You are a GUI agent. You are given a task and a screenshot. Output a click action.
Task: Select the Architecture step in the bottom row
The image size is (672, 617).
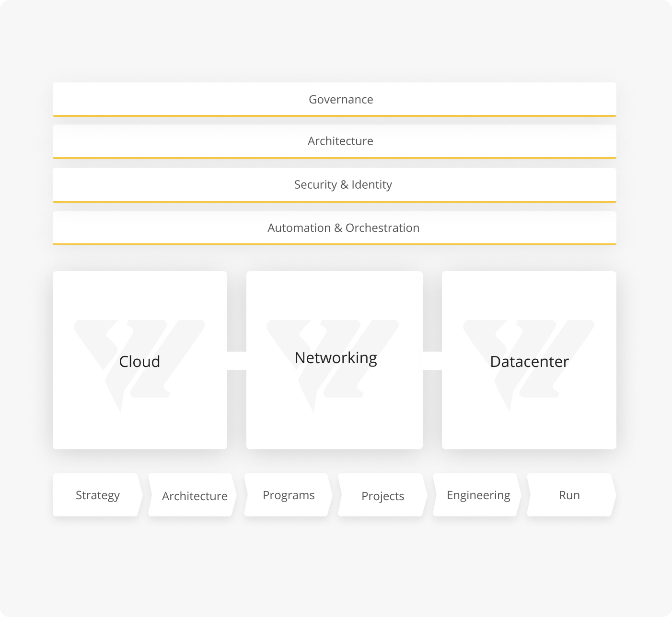click(x=193, y=495)
